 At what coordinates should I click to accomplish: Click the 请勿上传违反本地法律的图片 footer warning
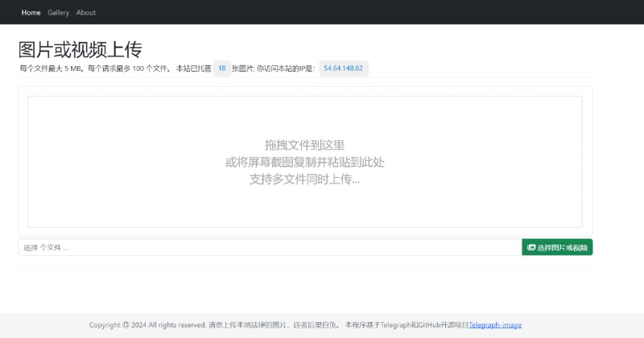[248, 325]
